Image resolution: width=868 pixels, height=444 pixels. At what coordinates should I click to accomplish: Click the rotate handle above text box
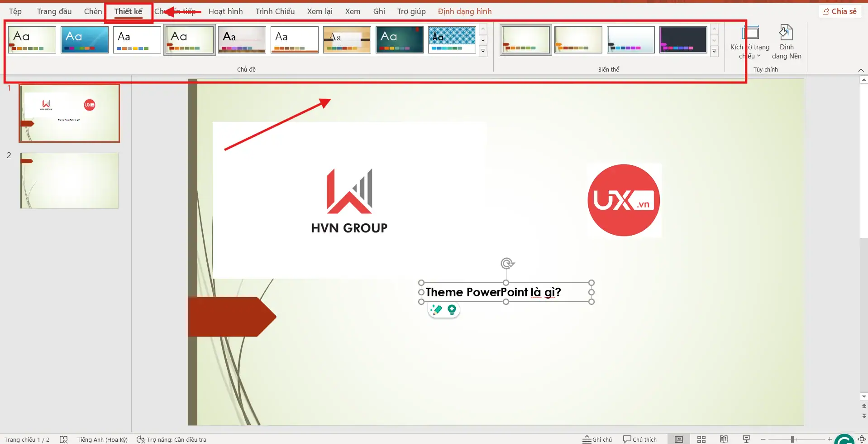(x=507, y=263)
